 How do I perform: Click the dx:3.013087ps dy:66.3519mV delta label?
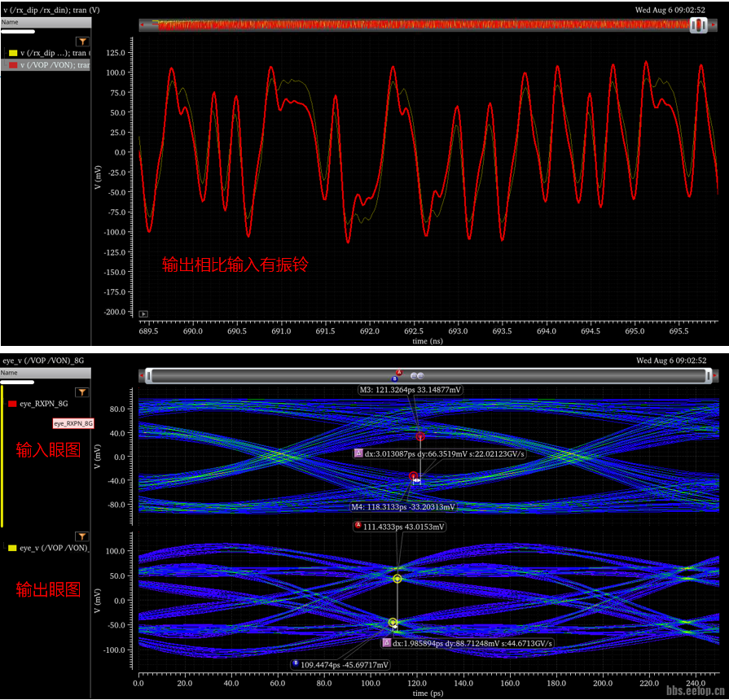[x=440, y=454]
